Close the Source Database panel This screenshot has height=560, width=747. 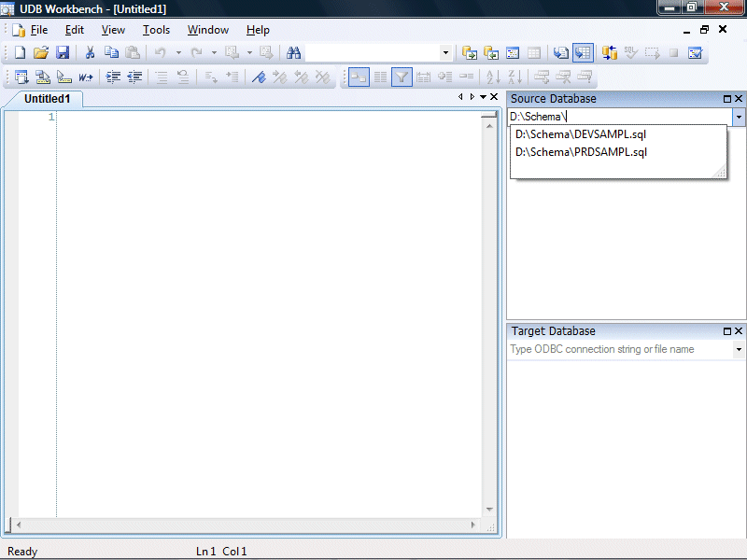pos(739,99)
